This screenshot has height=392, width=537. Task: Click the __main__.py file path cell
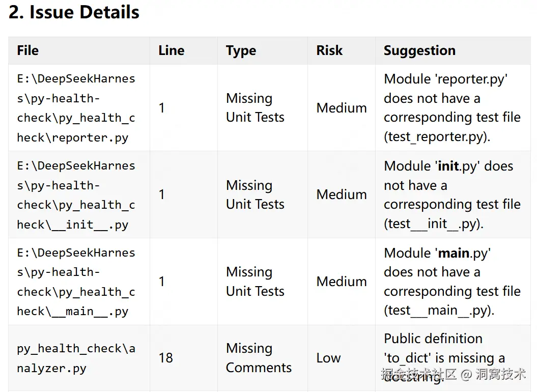coord(76,282)
